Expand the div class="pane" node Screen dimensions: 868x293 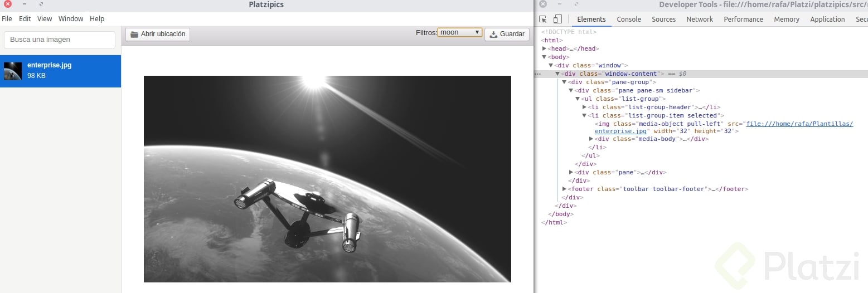click(x=571, y=172)
